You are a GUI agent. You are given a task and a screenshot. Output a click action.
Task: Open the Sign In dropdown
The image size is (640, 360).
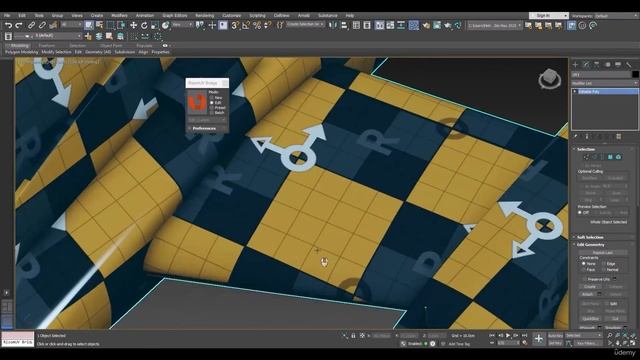(x=548, y=16)
